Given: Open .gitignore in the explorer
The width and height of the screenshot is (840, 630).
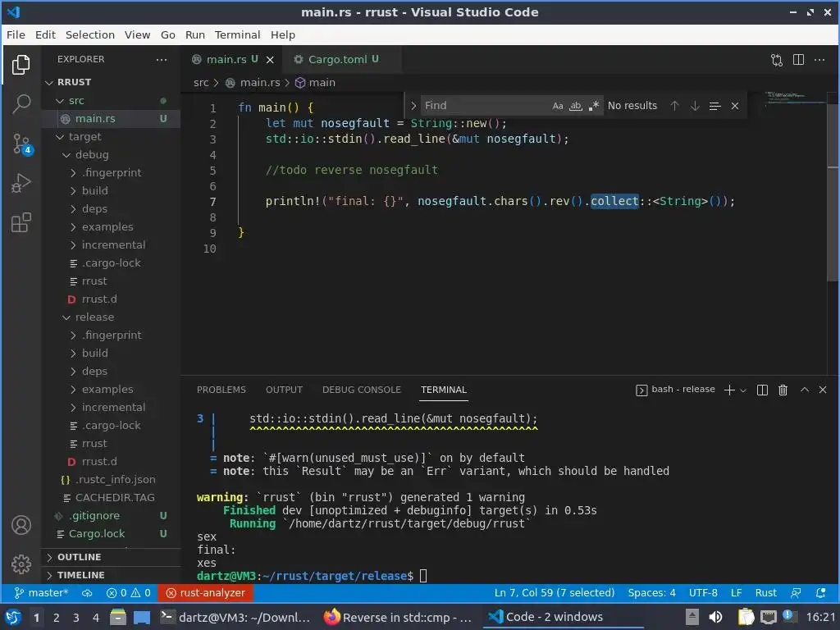Looking at the screenshot, I should pos(112,516).
